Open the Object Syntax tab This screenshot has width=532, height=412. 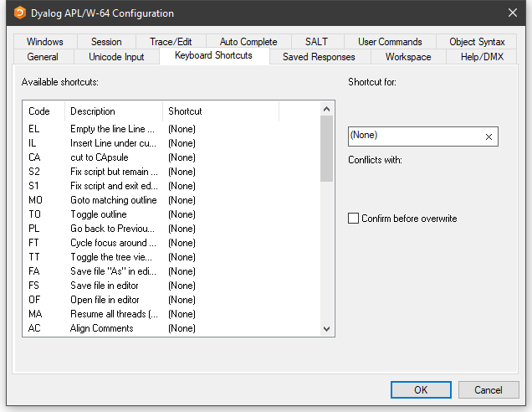477,42
